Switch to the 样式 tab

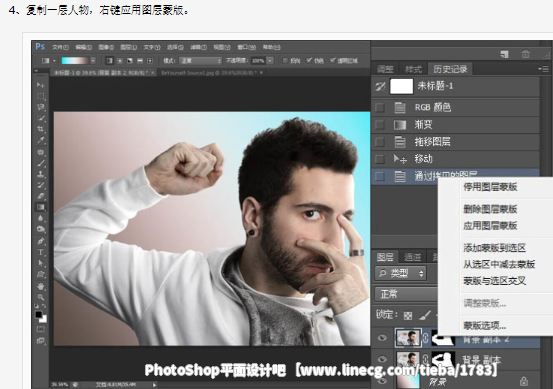coord(413,69)
